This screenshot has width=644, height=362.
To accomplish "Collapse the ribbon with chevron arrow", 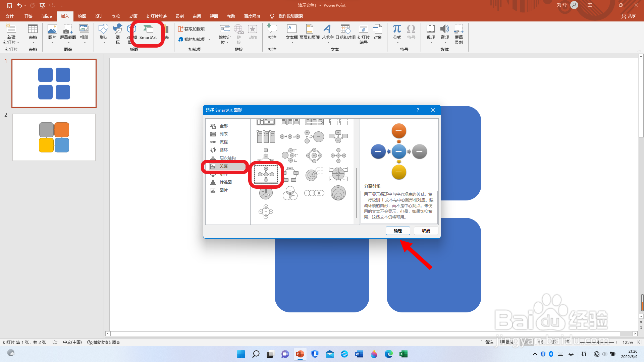I will click(x=639, y=51).
